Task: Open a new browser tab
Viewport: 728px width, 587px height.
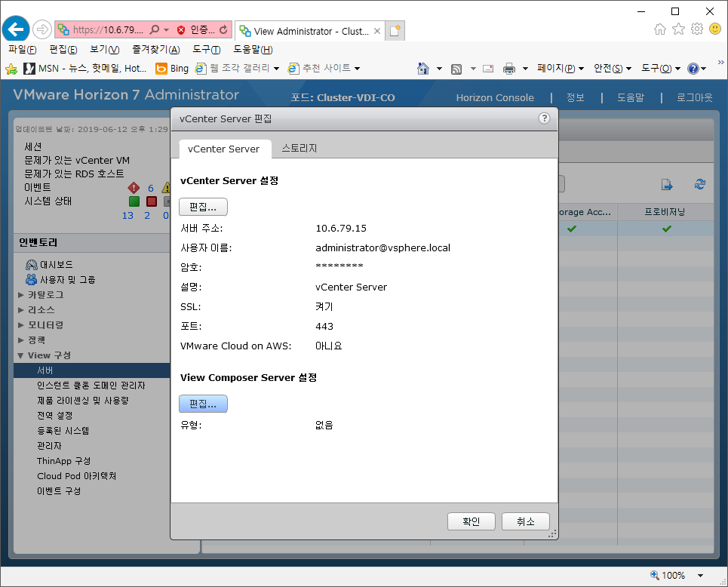Action: click(395, 31)
